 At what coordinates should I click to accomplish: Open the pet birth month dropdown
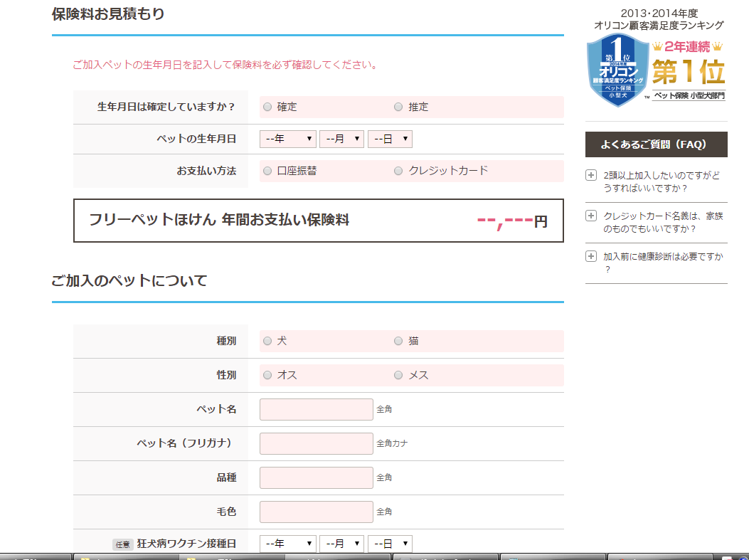(341, 139)
